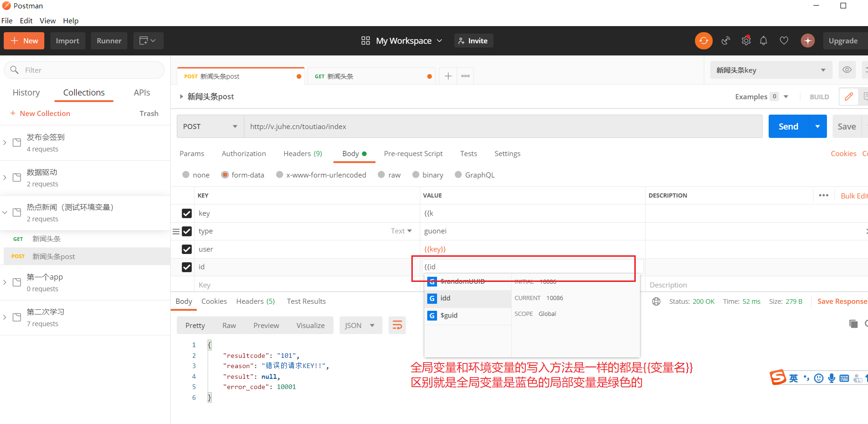
Task: Open the notifications bell
Action: (764, 41)
